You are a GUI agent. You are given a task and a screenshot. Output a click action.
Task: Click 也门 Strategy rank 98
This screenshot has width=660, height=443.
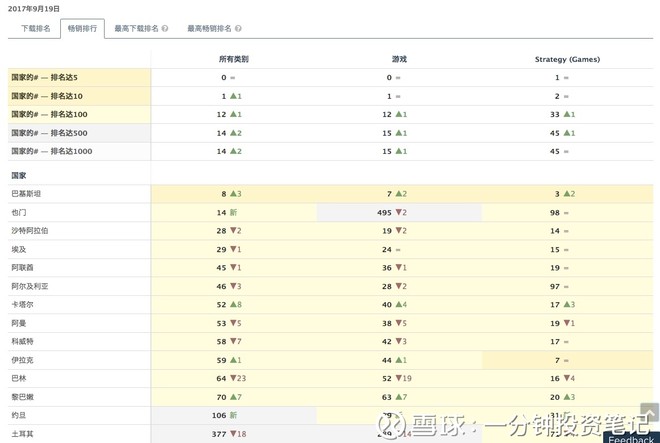[555, 213]
